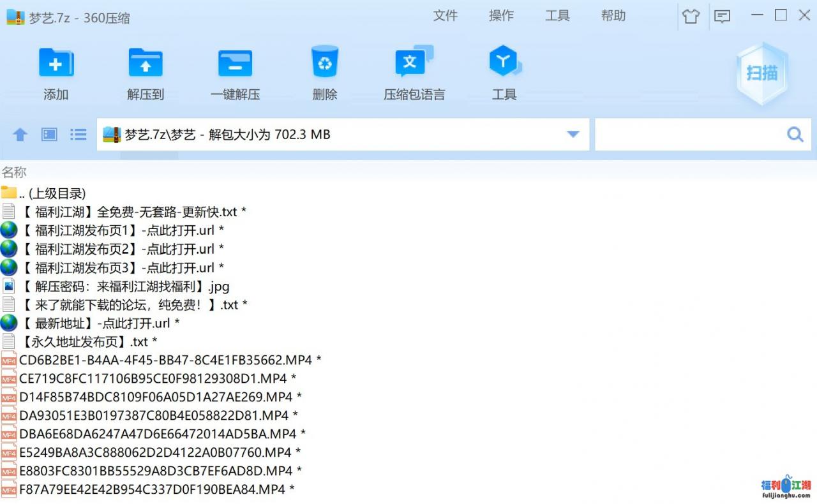Open the 工具 hexagon toolbar icon

point(504,64)
